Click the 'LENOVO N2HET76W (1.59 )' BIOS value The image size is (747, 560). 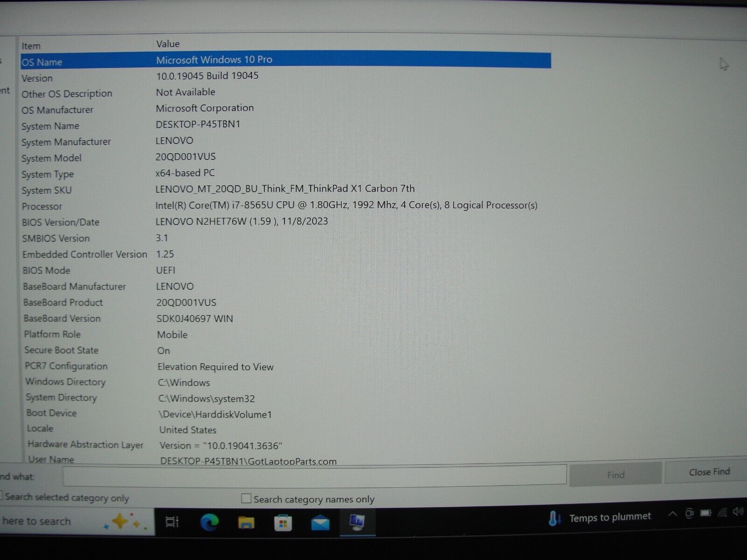242,221
